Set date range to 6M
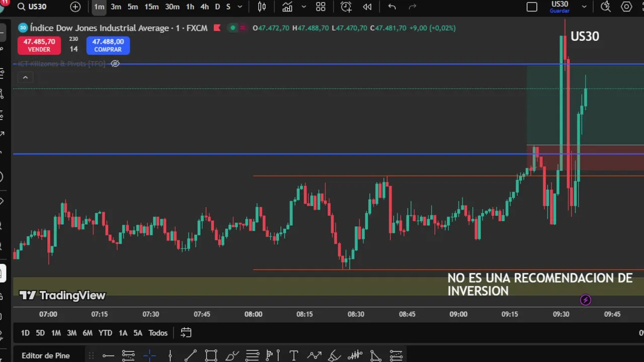 (88, 333)
